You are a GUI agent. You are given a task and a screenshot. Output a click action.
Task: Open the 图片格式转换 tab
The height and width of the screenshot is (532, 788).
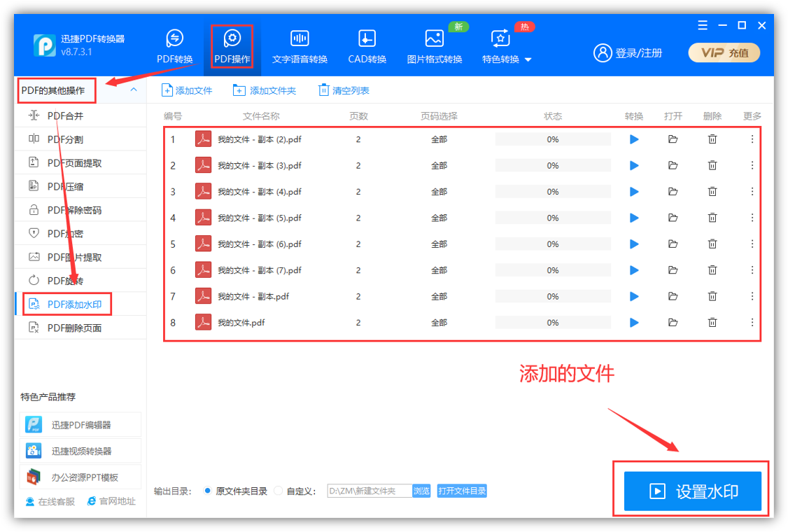(434, 46)
